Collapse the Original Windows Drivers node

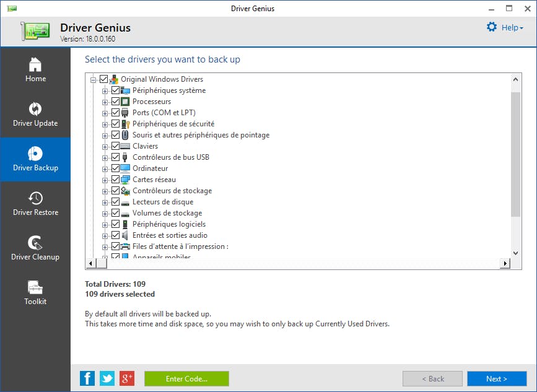coord(93,80)
